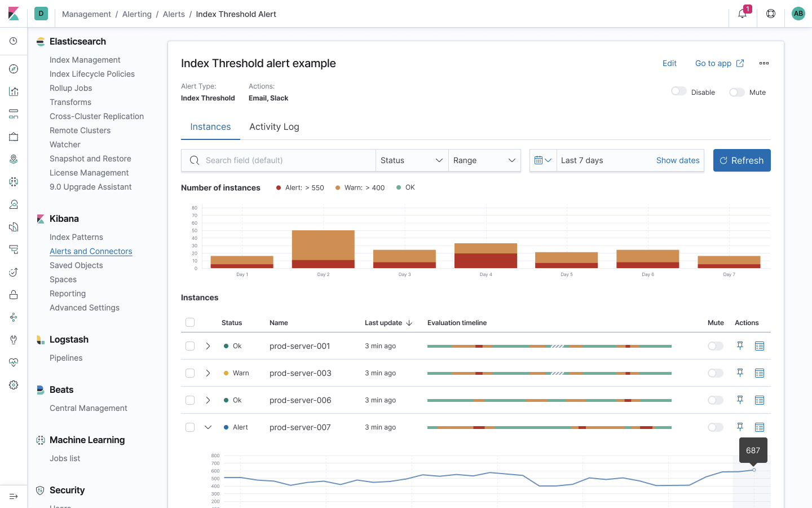Open the three-dot more actions menu
This screenshot has height=508, width=812.
(x=764, y=63)
